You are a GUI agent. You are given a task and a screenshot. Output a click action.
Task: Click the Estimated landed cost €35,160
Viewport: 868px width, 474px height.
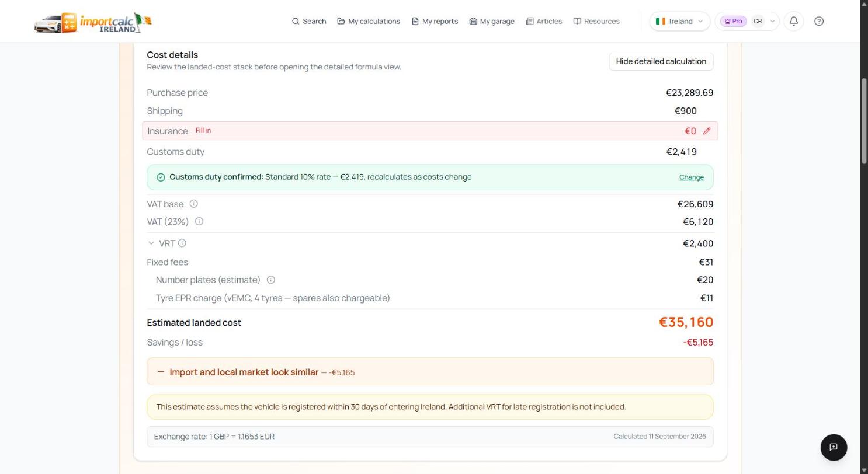[686, 322]
